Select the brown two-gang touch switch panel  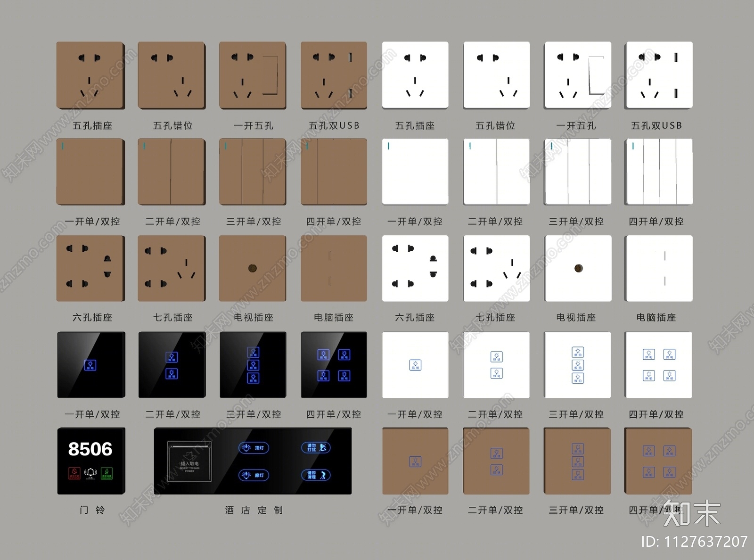(496, 461)
